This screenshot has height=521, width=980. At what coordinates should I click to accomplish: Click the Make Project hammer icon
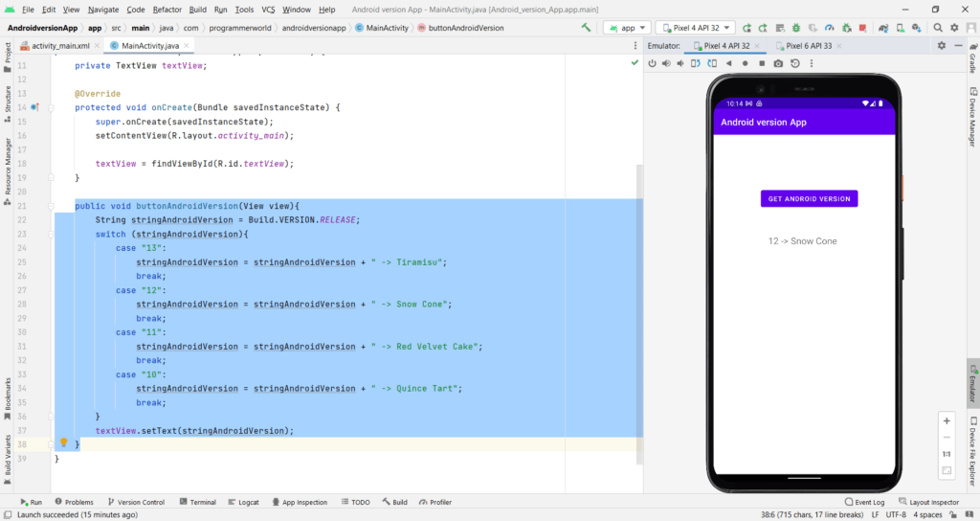click(586, 28)
